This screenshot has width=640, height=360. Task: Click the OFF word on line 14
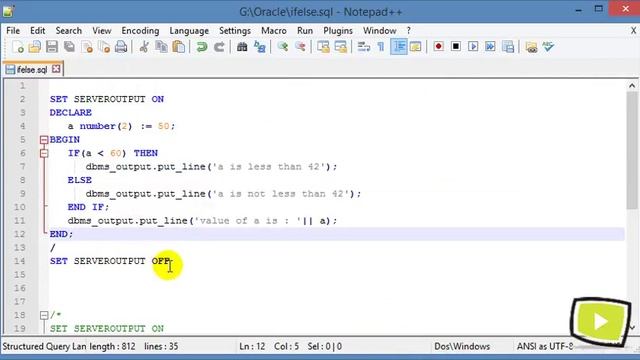coord(161,261)
